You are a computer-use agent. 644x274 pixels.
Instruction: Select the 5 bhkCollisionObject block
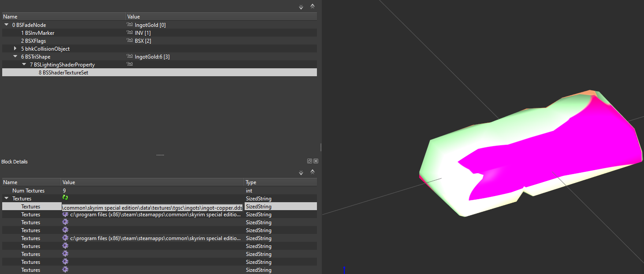(x=45, y=49)
